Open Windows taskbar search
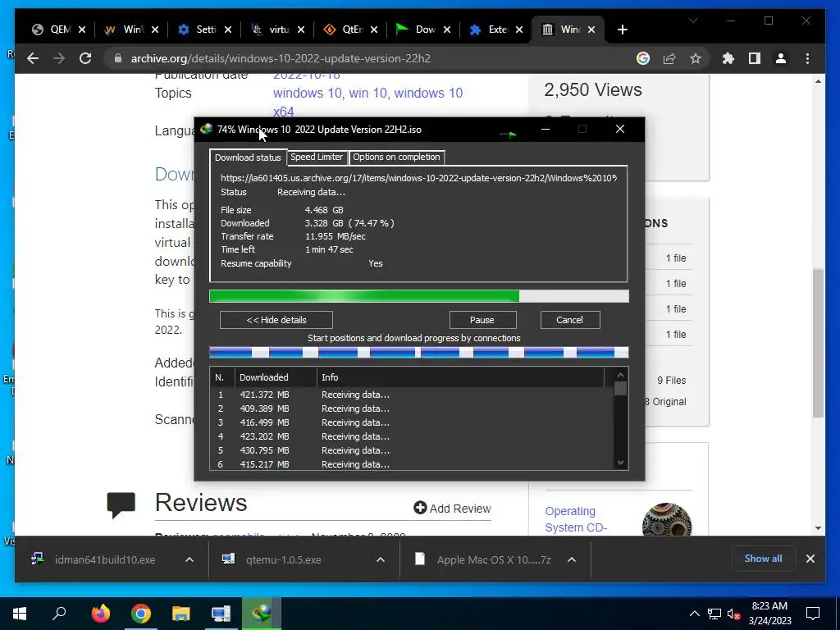This screenshot has height=630, width=840. (59, 614)
